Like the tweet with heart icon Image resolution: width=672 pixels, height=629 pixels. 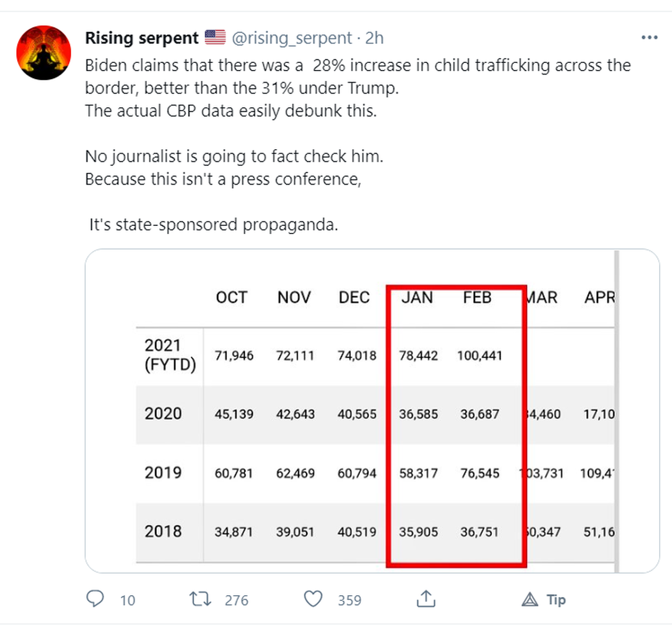[313, 599]
